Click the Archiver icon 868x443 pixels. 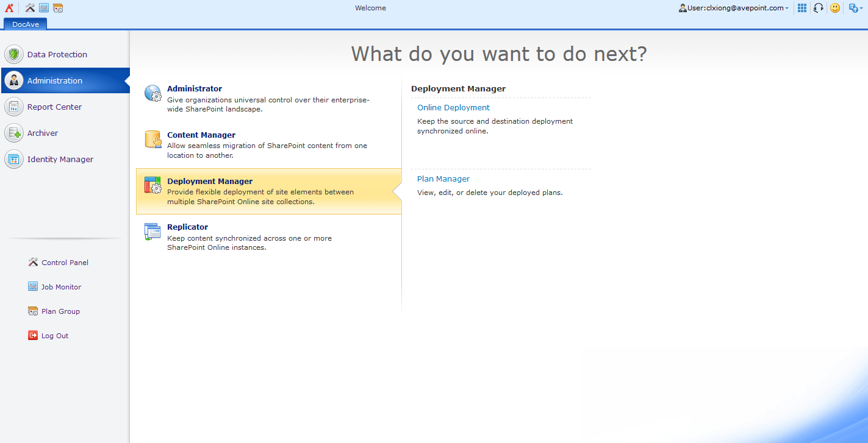click(x=14, y=133)
